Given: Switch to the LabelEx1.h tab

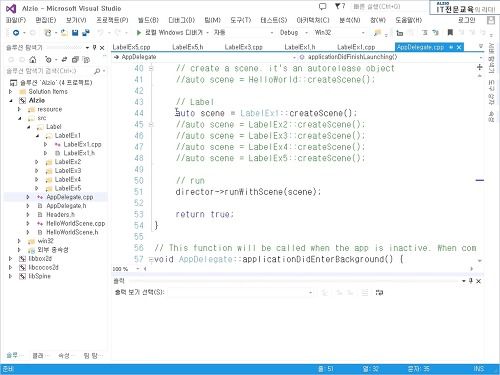Looking at the screenshot, I should pyautogui.click(x=300, y=47).
